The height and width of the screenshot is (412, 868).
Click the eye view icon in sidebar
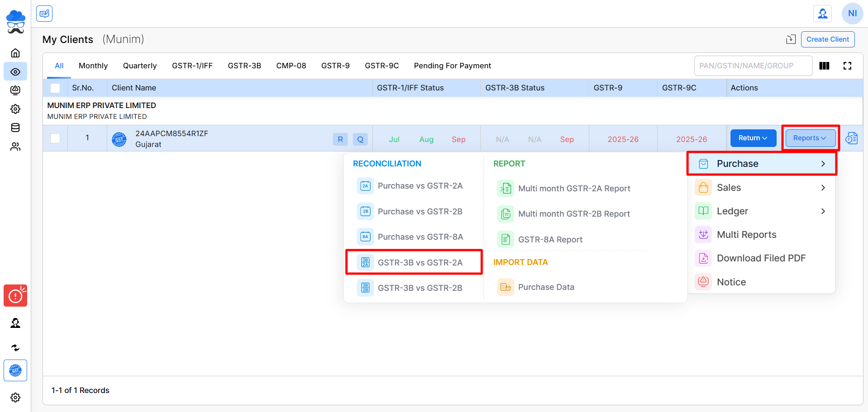15,71
